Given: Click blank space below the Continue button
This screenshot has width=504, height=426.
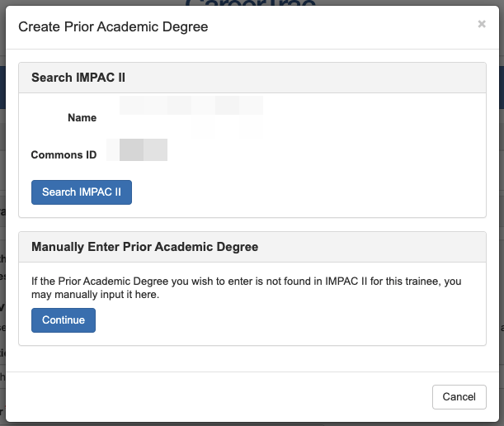Looking at the screenshot, I should (x=247, y=337).
